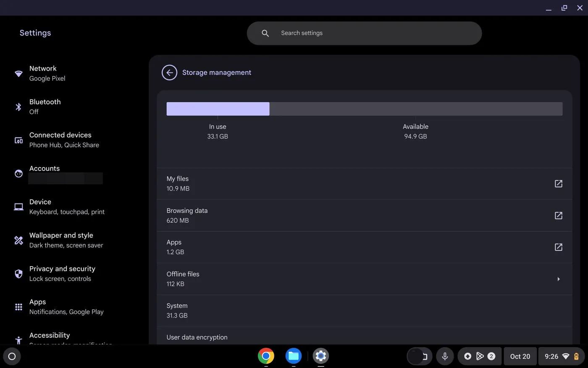Expand Offline files arrow
588x368 pixels.
pos(558,279)
